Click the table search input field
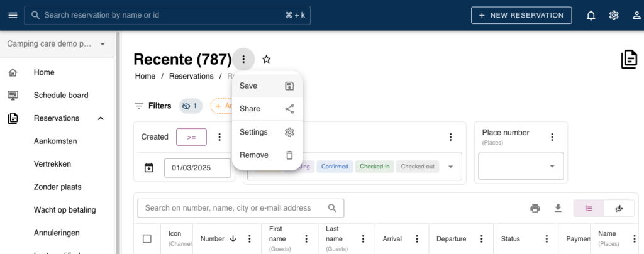Screen dimensions: 644x254 pyautogui.click(x=233, y=208)
